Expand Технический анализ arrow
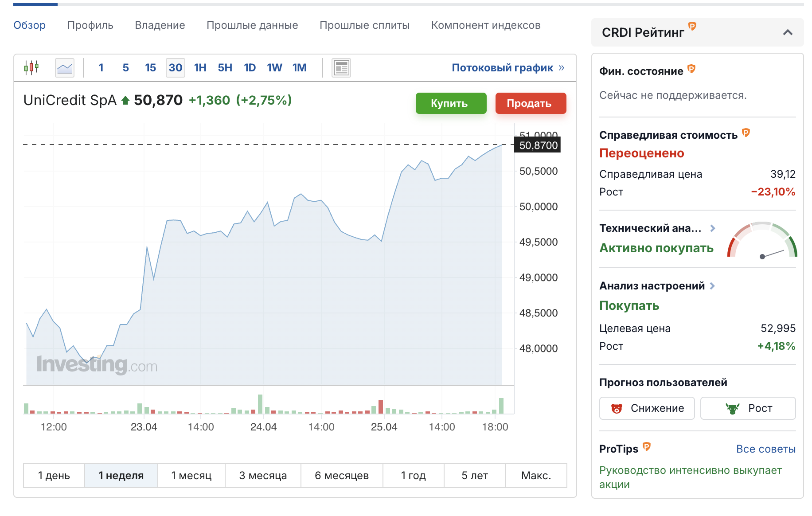The width and height of the screenshot is (812, 516). (x=713, y=228)
